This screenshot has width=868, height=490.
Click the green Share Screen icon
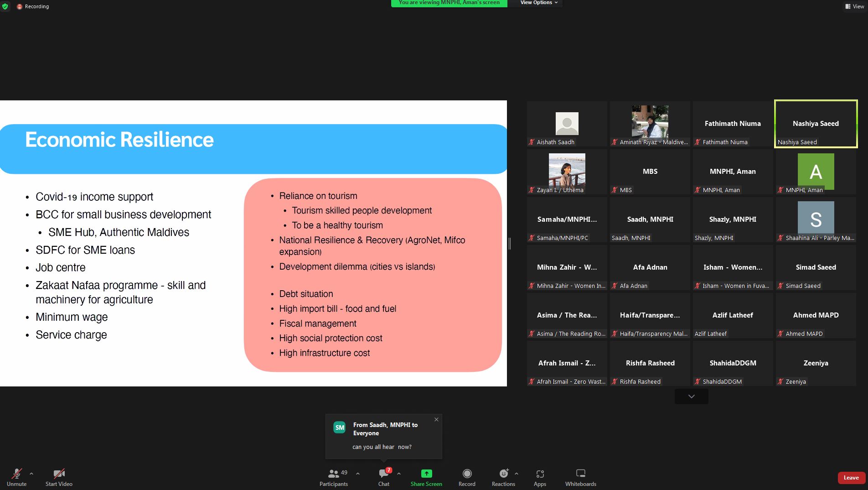coord(426,474)
